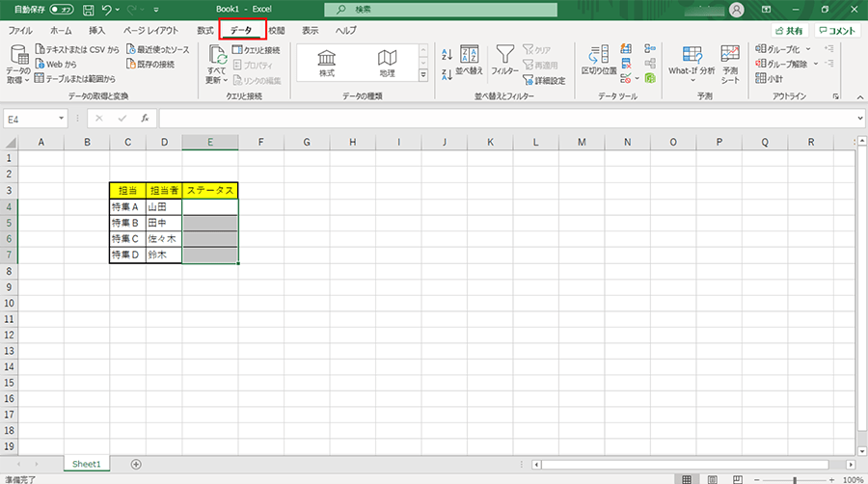Click the formula bar input
This screenshot has height=484, width=868.
point(506,119)
